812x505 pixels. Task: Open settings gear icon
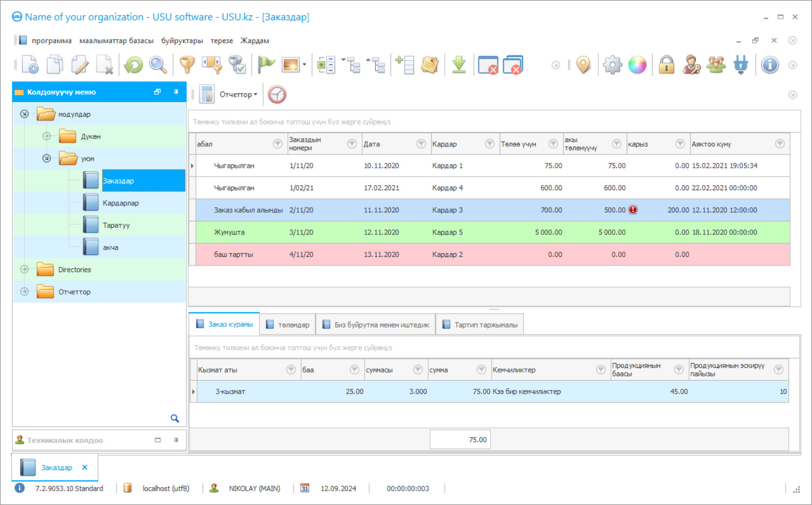(x=612, y=65)
